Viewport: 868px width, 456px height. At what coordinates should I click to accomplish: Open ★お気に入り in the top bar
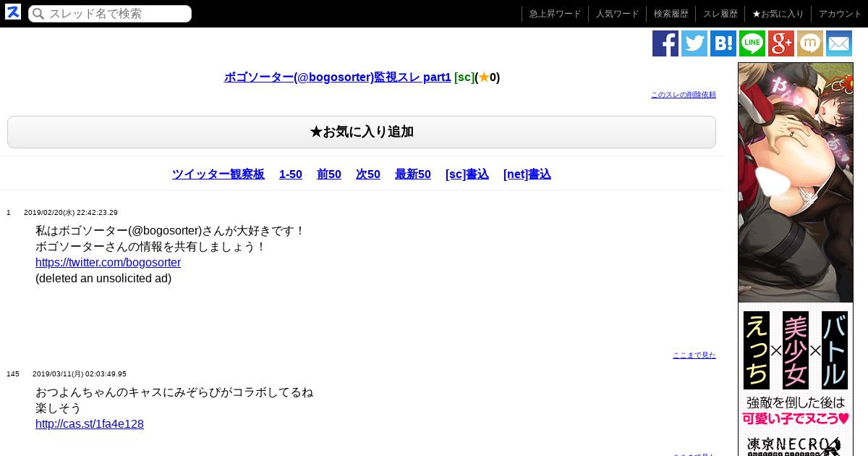778,14
